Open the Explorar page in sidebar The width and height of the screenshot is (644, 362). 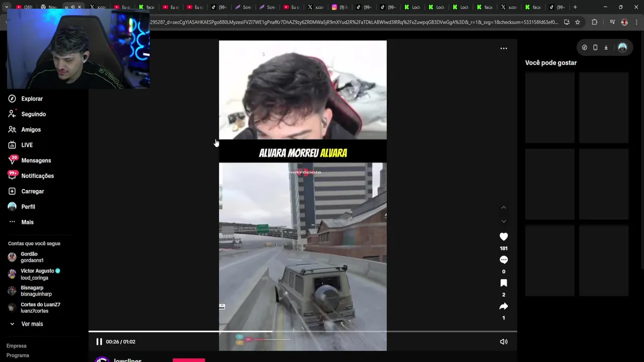26,99
